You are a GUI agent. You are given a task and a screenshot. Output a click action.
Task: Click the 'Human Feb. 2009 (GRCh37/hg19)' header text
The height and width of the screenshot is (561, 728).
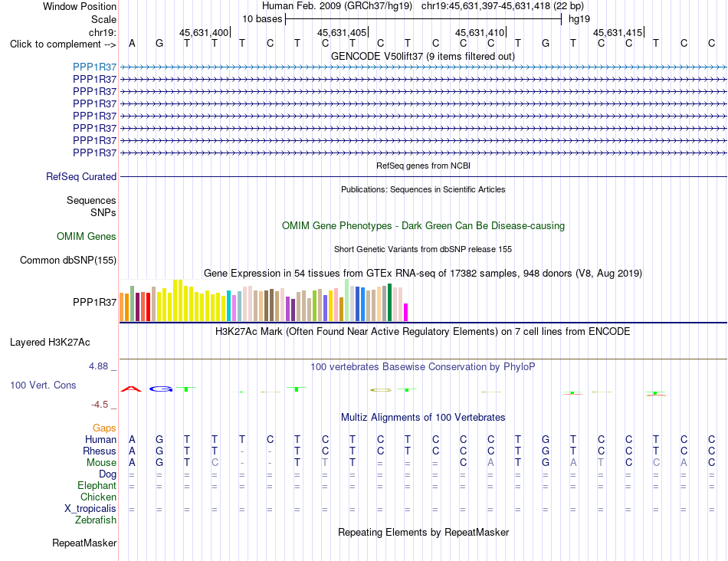point(337,6)
